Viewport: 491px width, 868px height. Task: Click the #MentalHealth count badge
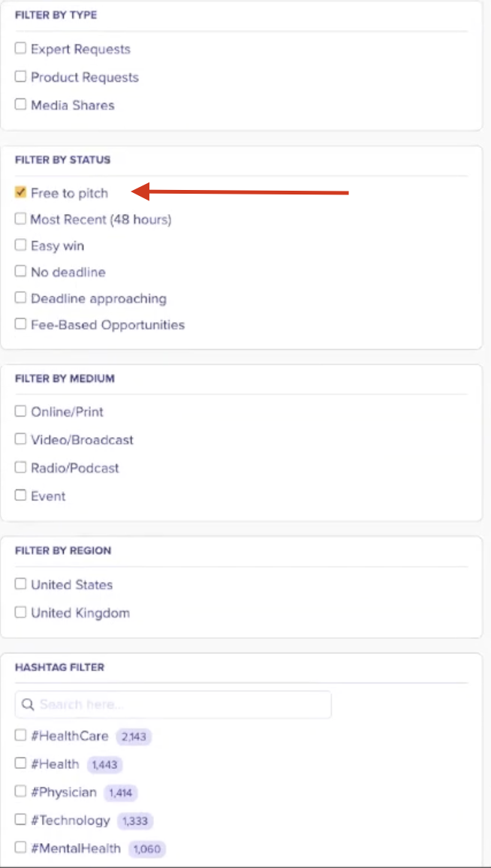click(146, 849)
